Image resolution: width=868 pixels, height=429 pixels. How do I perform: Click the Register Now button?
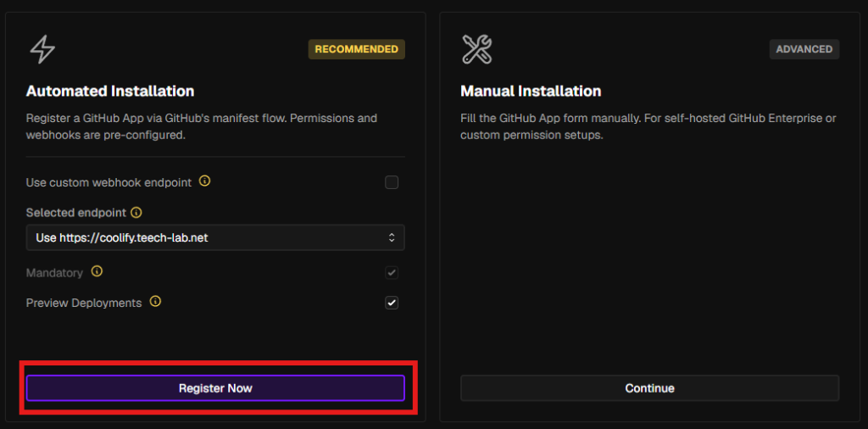click(x=215, y=388)
